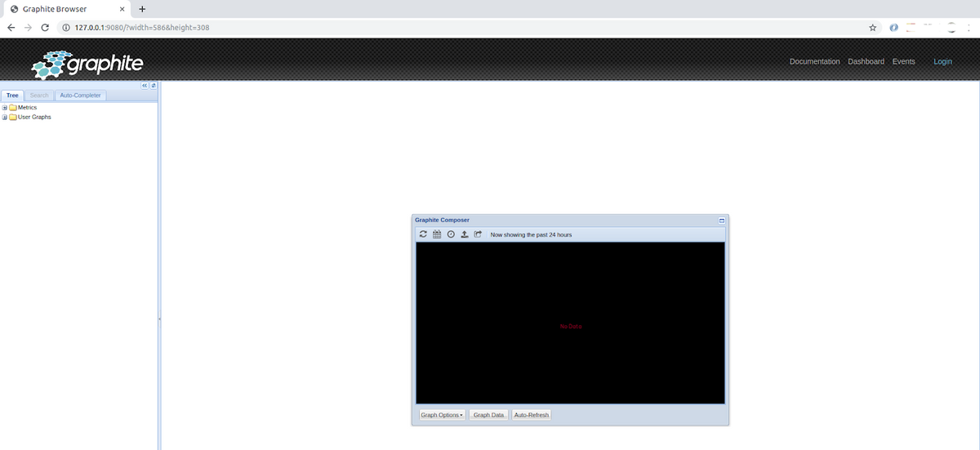The image size is (980, 450).
Task: Expand the Metrics tree node
Action: 5,108
